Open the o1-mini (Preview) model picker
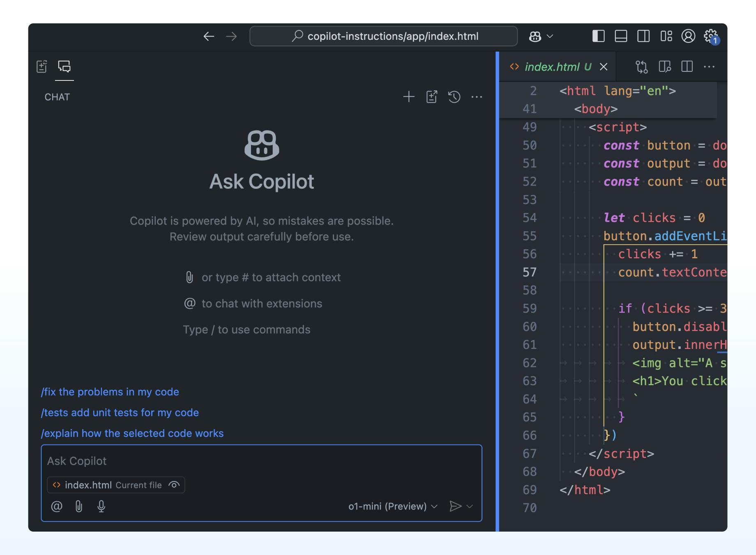The width and height of the screenshot is (756, 555). click(x=393, y=506)
